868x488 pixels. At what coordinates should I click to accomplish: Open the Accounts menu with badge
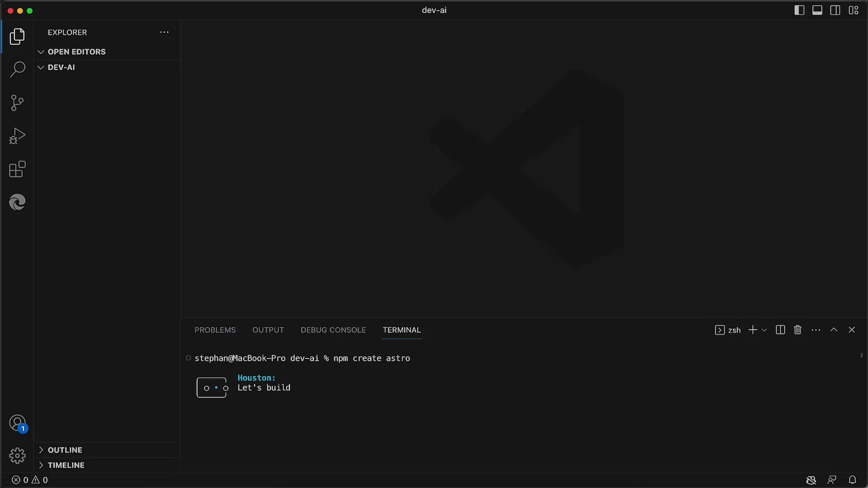[x=18, y=424]
